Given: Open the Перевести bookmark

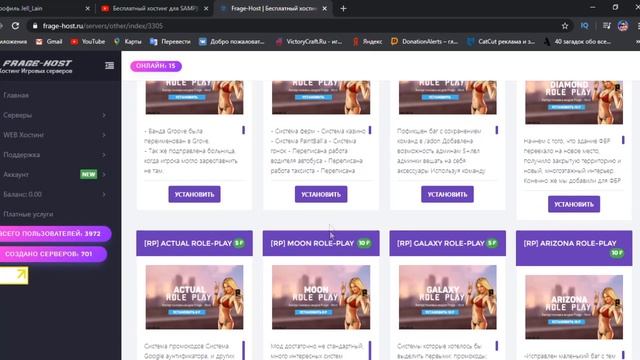Looking at the screenshot, I should (170, 42).
